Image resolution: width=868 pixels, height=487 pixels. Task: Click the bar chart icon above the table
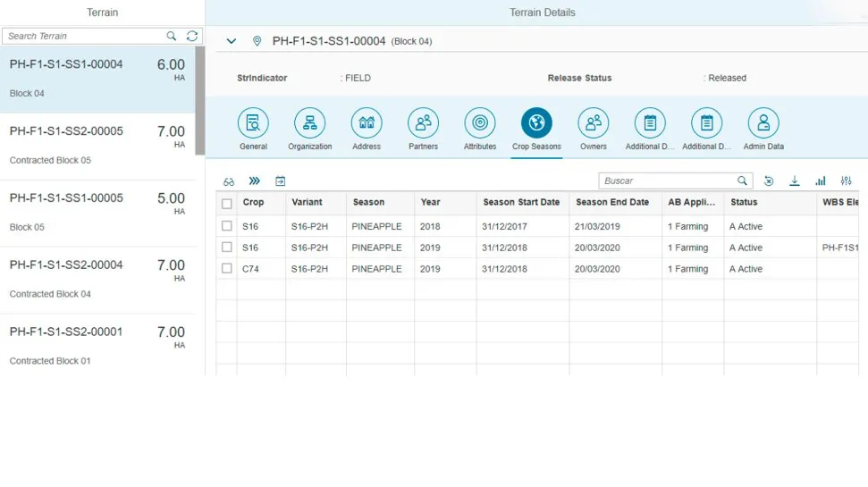point(820,181)
